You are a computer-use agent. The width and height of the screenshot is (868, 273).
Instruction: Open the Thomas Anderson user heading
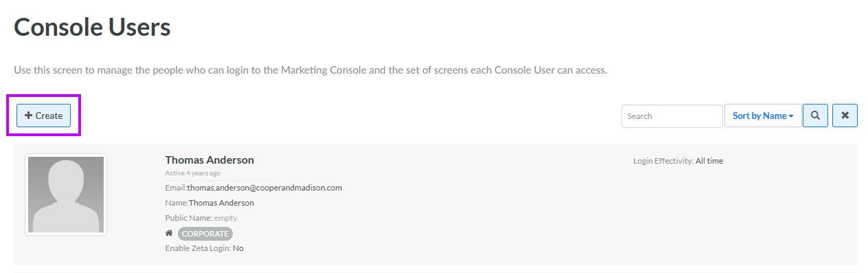tap(209, 160)
